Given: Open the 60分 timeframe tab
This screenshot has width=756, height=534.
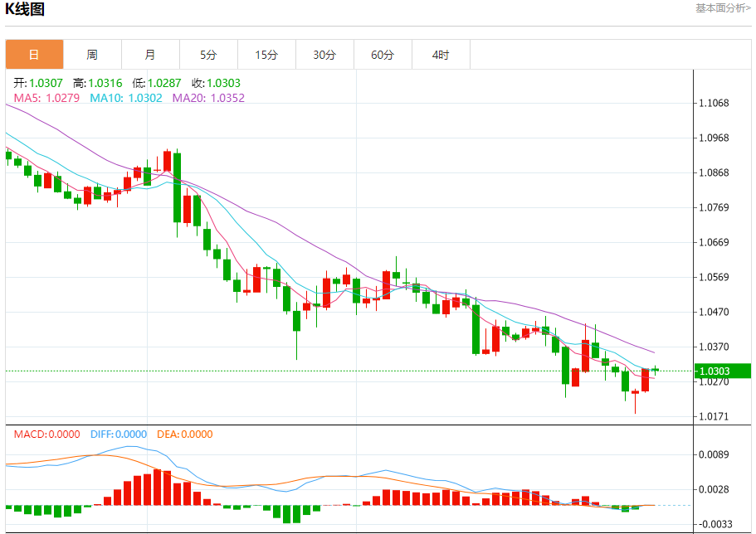Looking at the screenshot, I should tap(383, 55).
